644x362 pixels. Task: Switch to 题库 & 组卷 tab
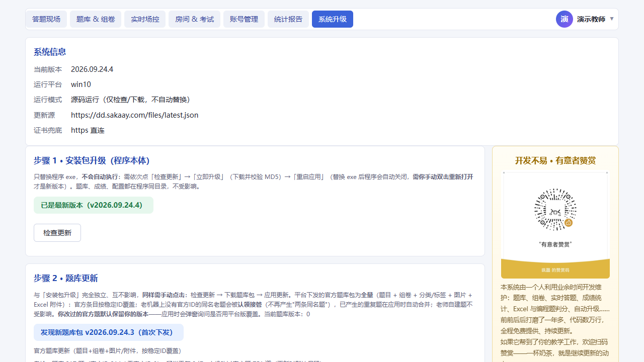[x=96, y=19]
